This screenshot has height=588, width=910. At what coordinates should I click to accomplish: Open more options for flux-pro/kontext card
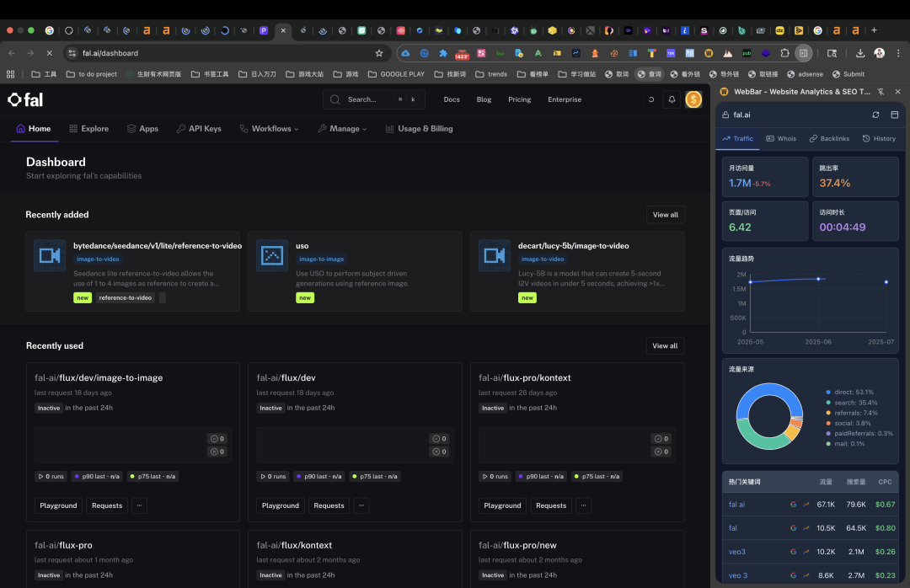[x=583, y=505]
